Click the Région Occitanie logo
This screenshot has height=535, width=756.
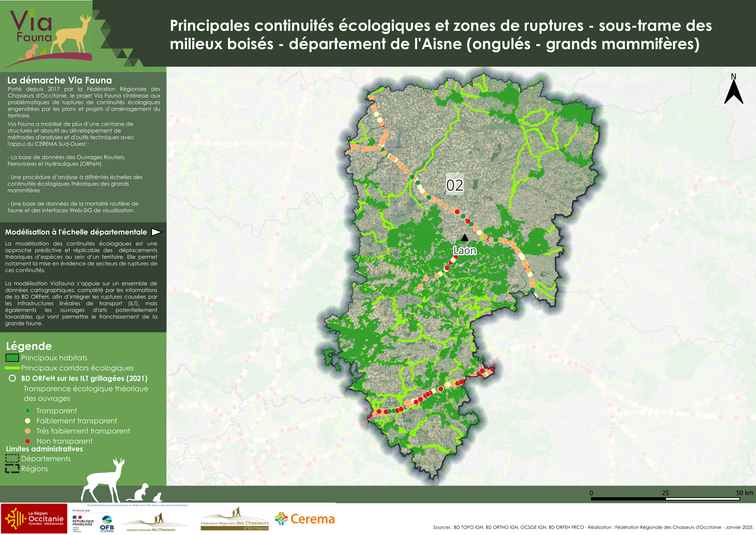34,518
